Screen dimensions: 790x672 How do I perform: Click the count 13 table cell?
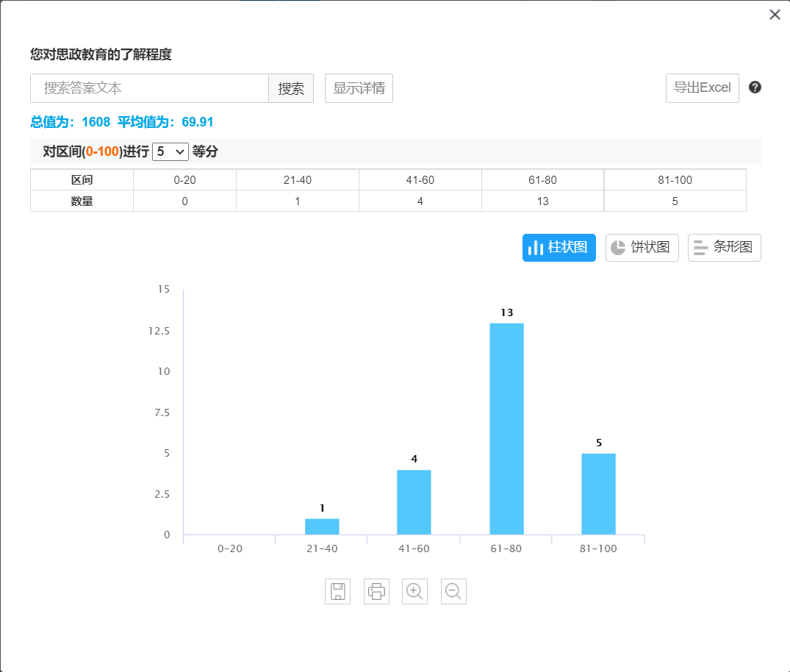542,201
